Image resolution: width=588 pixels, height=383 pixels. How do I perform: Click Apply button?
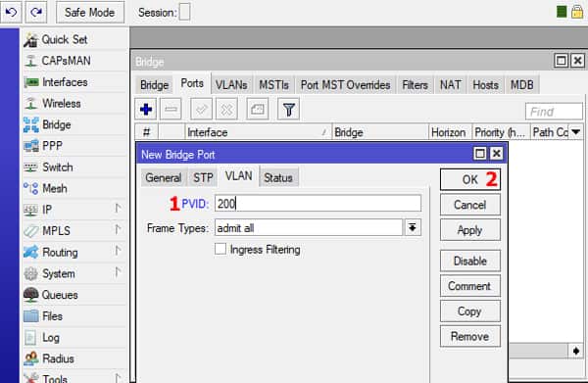pyautogui.click(x=469, y=230)
